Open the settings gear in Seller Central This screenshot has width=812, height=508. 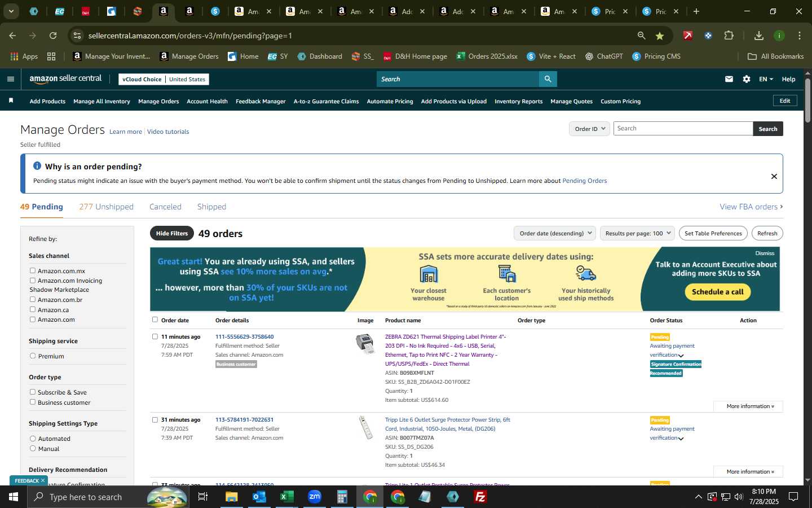(747, 79)
